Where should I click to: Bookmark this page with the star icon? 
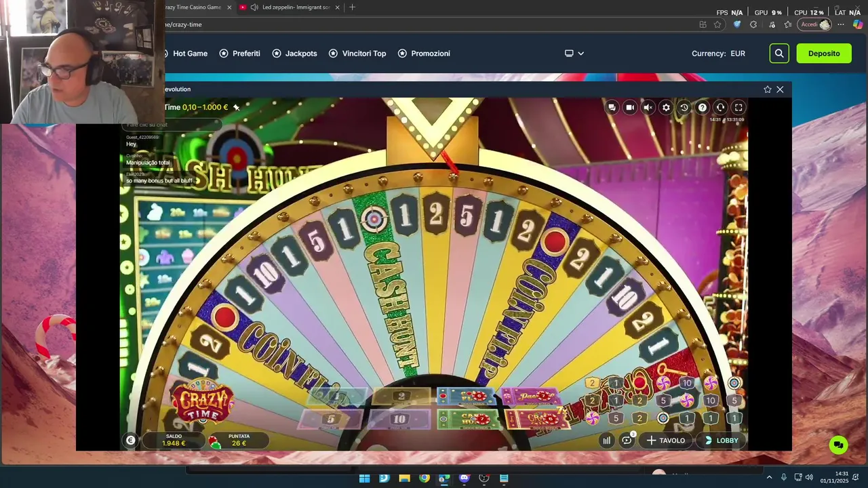717,24
